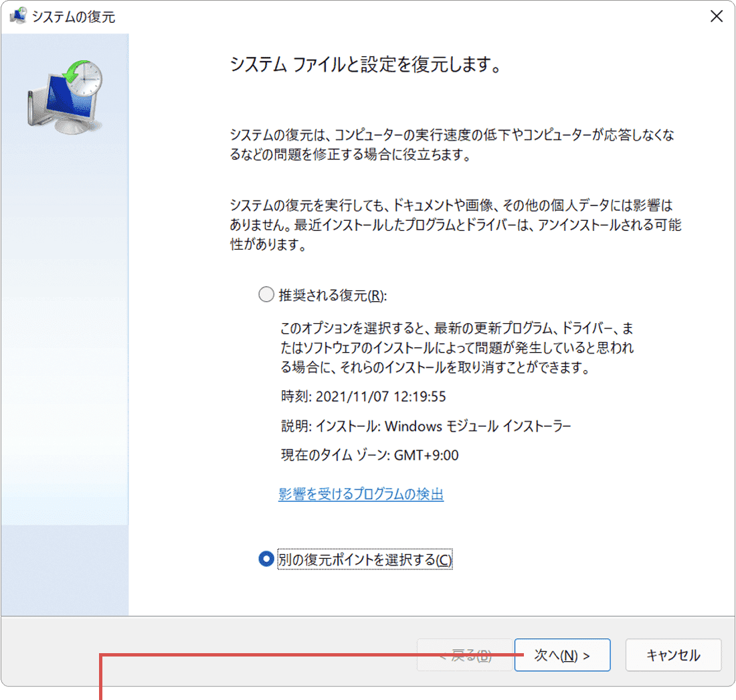Open 影響を受けるプログラムの検出 link

pos(362,494)
